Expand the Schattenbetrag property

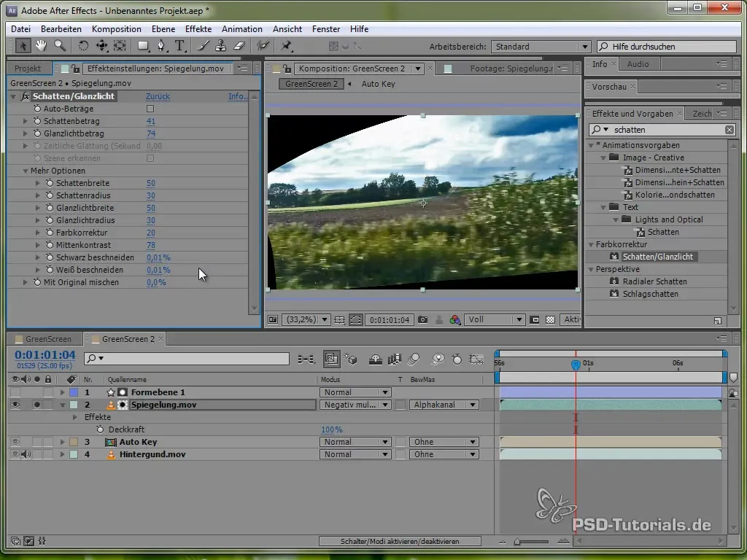(x=26, y=121)
